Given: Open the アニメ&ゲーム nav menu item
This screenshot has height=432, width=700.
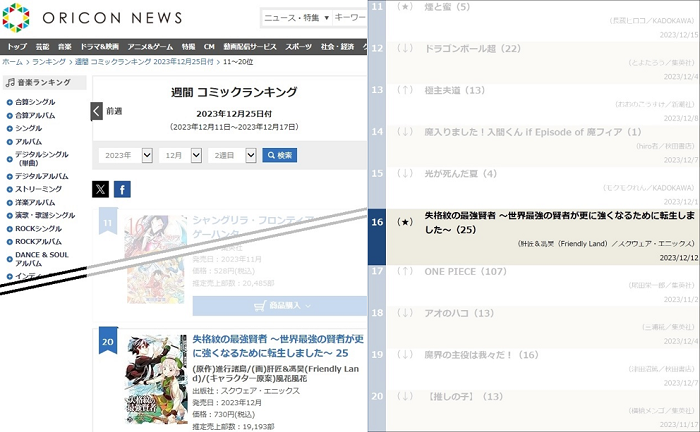Looking at the screenshot, I should [150, 46].
